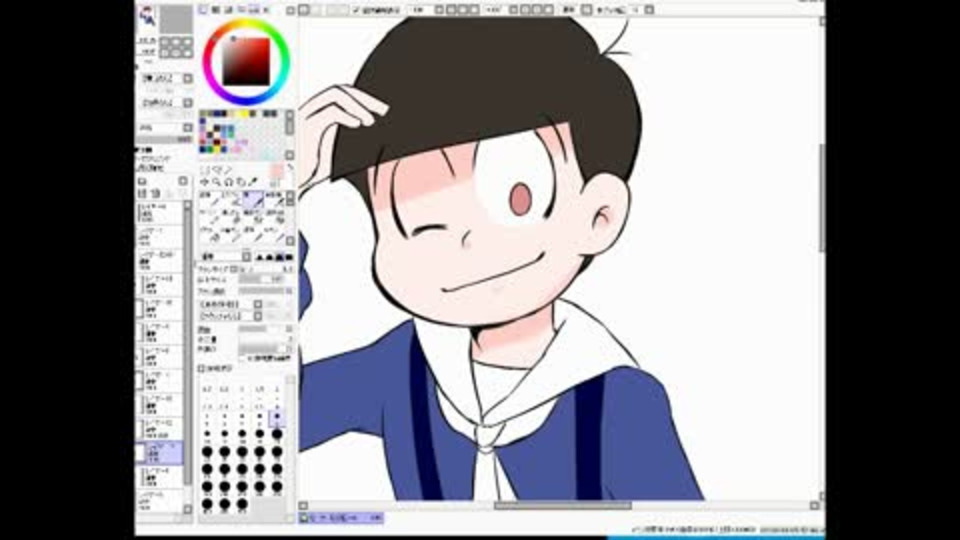Viewport: 960px width, 540px height.
Task: Select the zoom magnifier tool
Action: (x=216, y=182)
